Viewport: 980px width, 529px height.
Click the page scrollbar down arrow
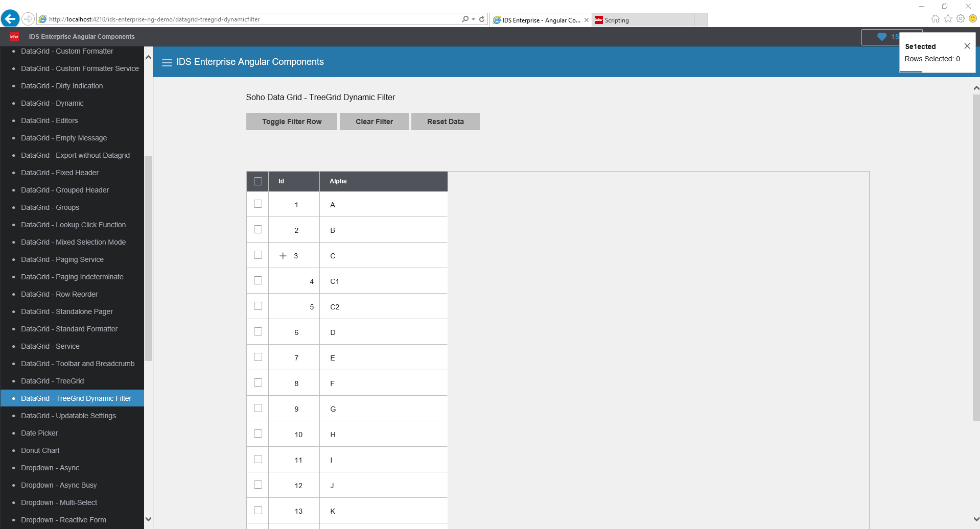(976, 519)
